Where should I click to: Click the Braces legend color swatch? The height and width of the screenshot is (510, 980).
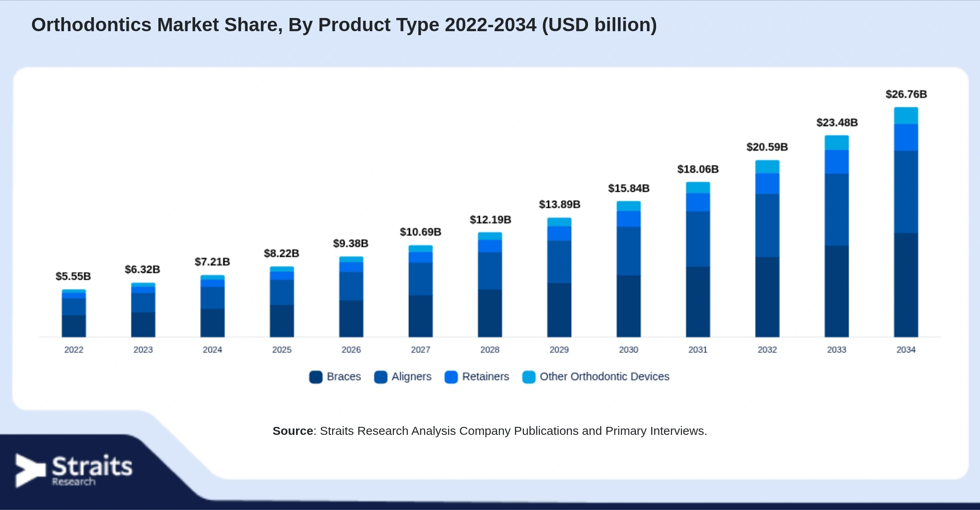[316, 377]
